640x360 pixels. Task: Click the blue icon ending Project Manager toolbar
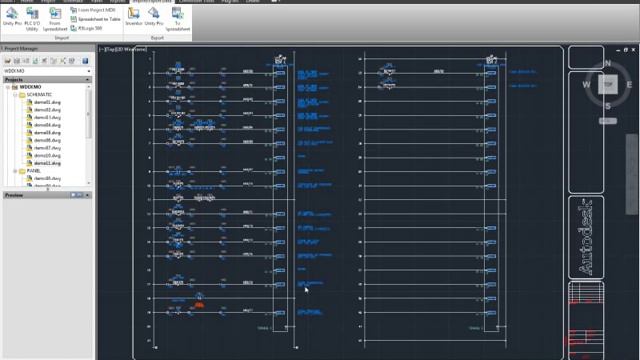click(85, 61)
